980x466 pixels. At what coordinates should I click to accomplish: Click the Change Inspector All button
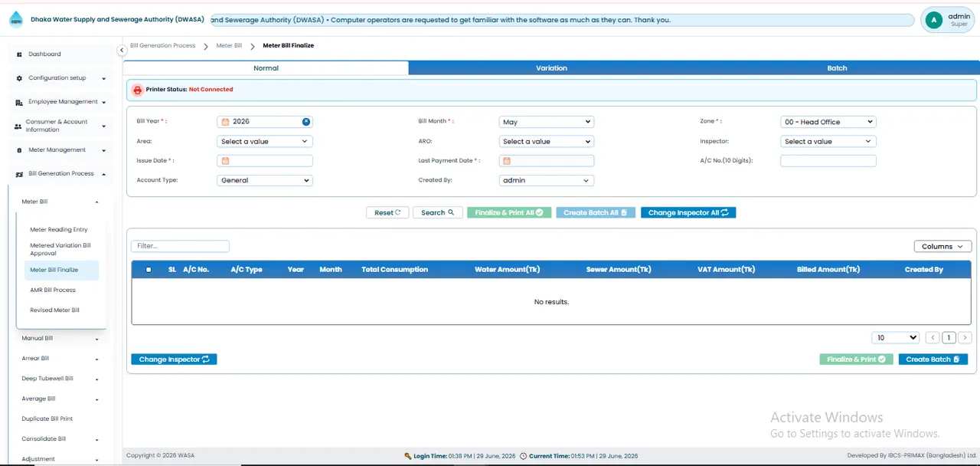point(688,213)
